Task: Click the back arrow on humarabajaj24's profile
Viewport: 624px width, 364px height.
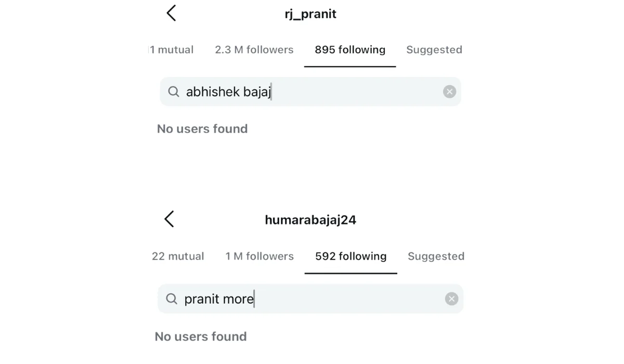Action: pyautogui.click(x=168, y=219)
